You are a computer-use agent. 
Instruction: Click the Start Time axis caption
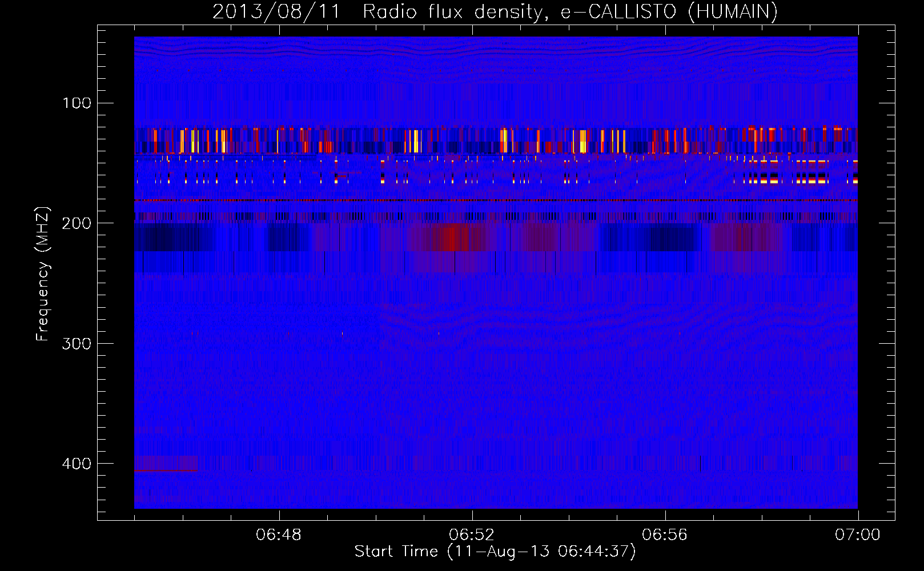coord(495,552)
